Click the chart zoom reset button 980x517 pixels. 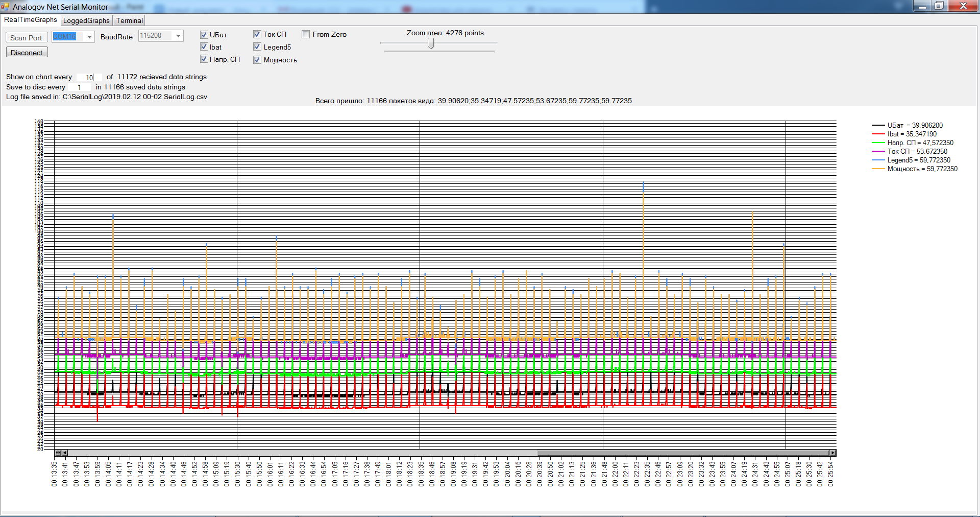click(x=58, y=453)
